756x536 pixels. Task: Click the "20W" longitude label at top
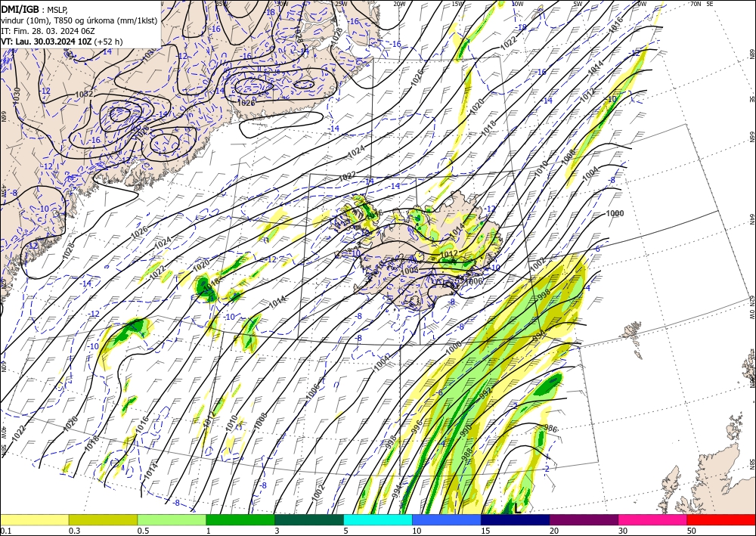pos(399,4)
